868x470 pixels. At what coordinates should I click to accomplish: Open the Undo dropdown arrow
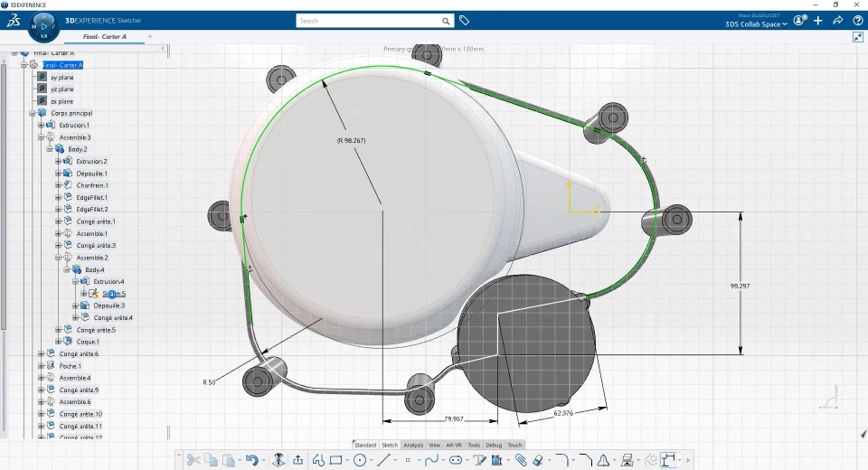tap(263, 460)
